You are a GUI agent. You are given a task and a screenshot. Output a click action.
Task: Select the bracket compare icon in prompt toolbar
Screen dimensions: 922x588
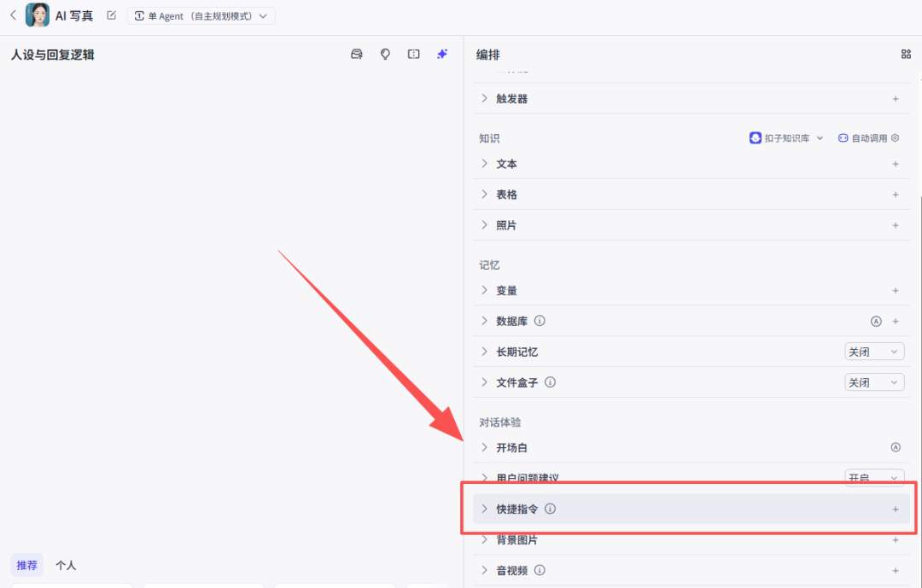pos(413,54)
